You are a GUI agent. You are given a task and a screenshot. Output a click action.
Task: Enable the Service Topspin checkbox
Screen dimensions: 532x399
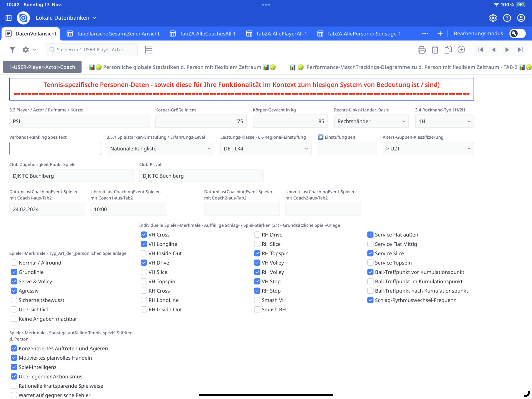pyautogui.click(x=370, y=263)
